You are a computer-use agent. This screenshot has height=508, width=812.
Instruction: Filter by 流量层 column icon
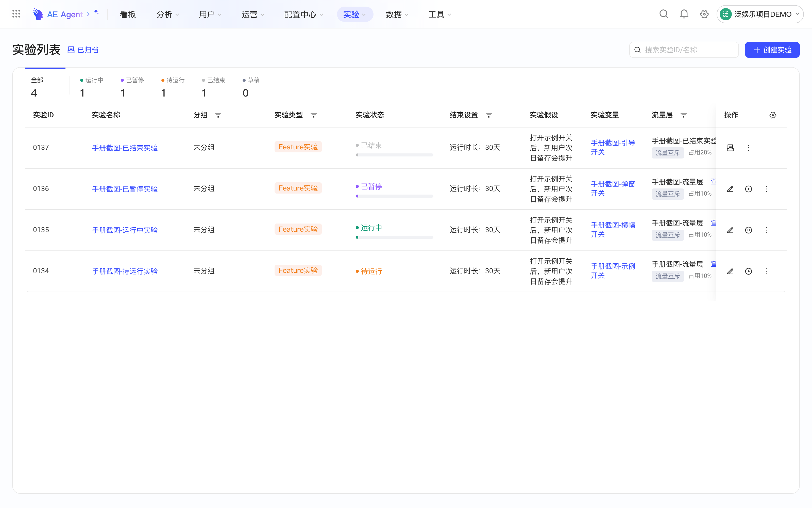click(684, 115)
